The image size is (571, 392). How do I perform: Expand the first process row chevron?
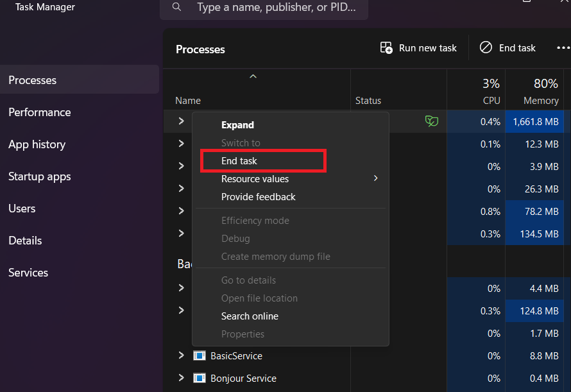pyautogui.click(x=181, y=121)
